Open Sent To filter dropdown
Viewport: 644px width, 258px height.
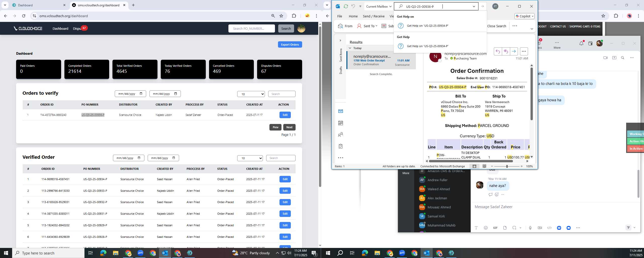367,26
